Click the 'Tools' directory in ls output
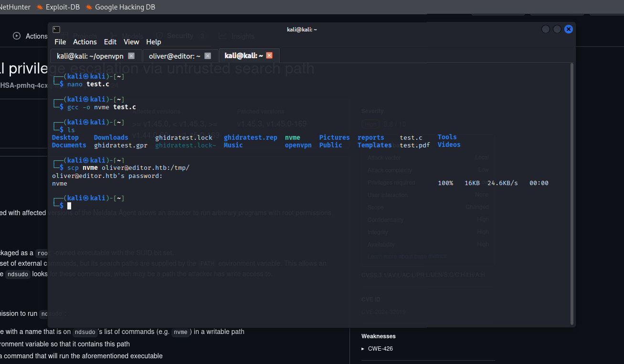This screenshot has width=624, height=364. [447, 137]
